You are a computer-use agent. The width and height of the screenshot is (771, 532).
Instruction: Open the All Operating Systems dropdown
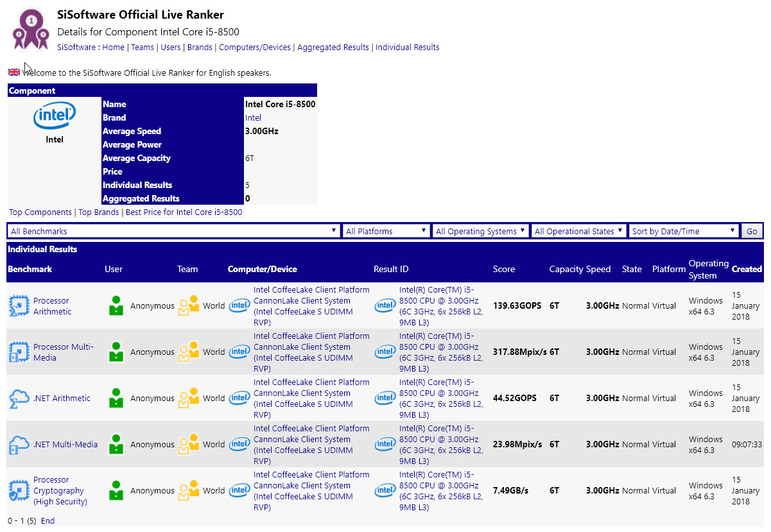coord(481,231)
